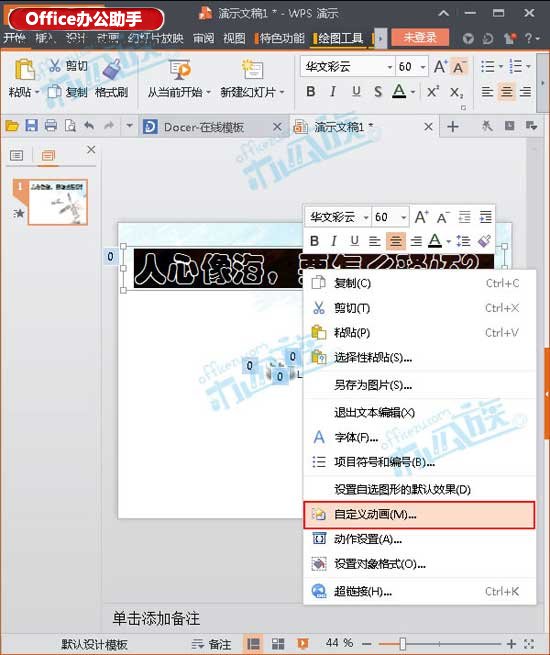Viewport: 550px width, 655px height.
Task: Open the ribbon font size dropdown
Action: click(423, 67)
